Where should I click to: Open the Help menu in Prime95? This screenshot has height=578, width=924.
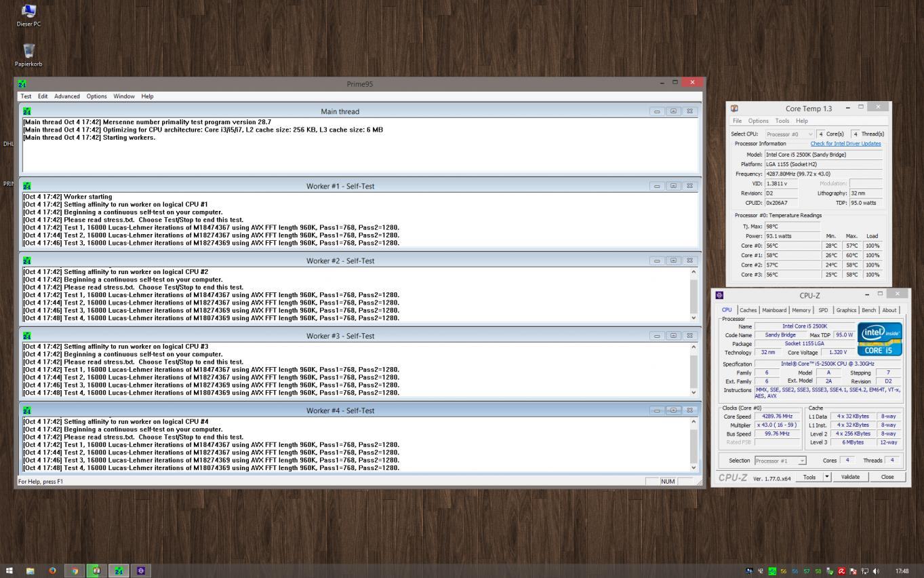(x=147, y=96)
